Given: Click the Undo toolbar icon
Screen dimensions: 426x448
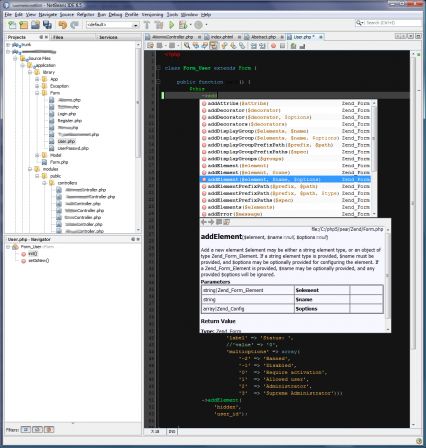Looking at the screenshot, I should [x=62, y=25].
